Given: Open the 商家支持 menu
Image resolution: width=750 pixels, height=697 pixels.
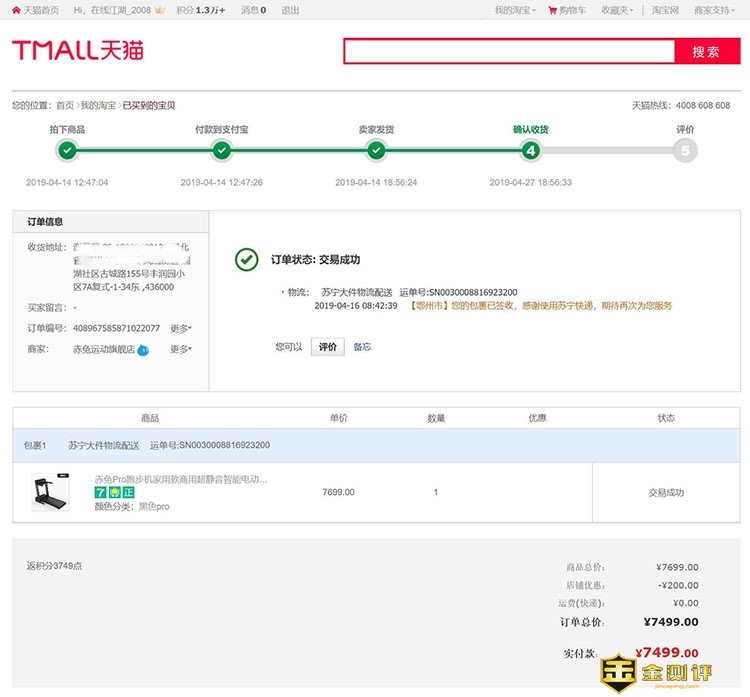Looking at the screenshot, I should tap(715, 10).
